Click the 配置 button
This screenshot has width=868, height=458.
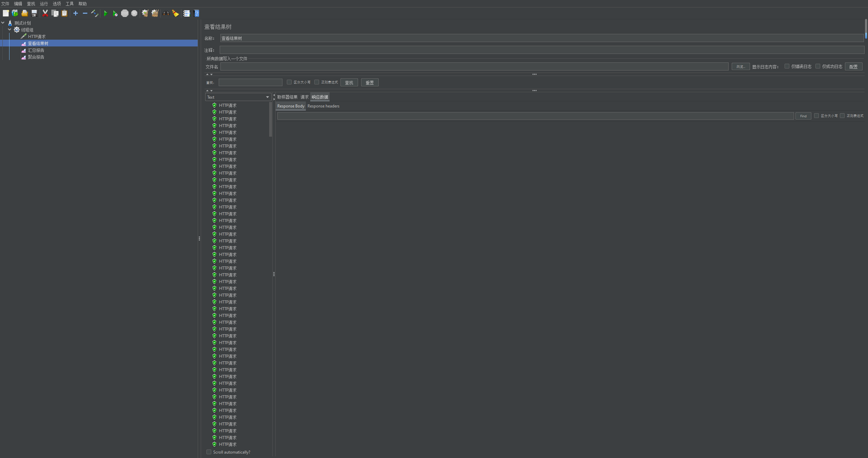point(853,67)
